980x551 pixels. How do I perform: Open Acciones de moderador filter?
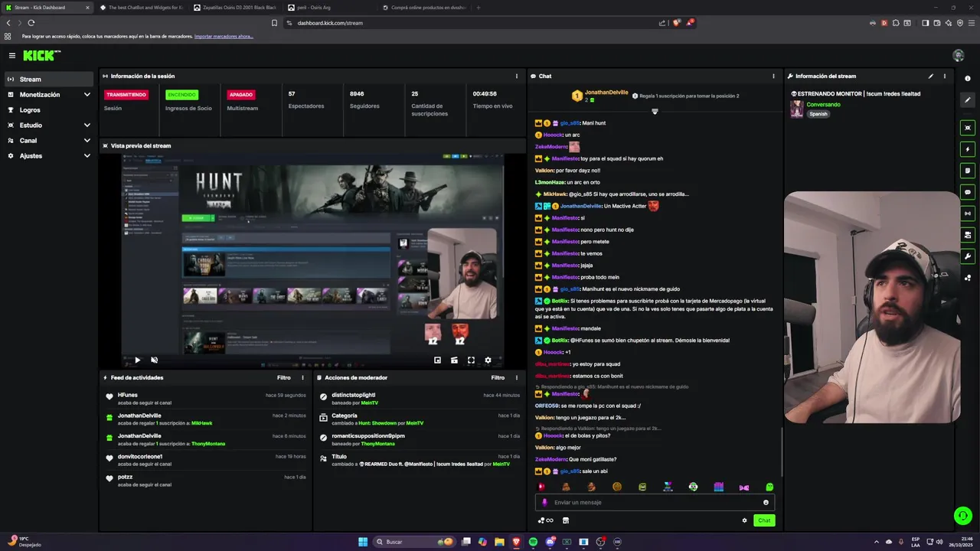pos(498,378)
